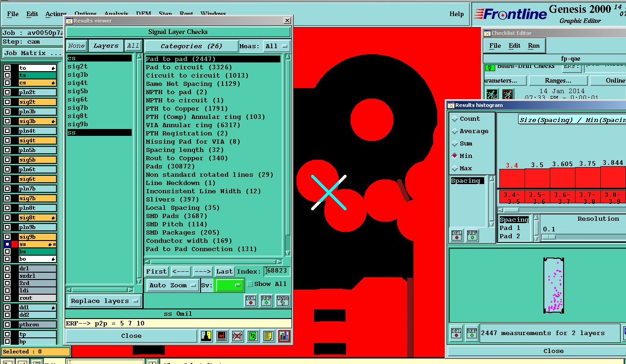Open the Meas All dropdown

277,46
